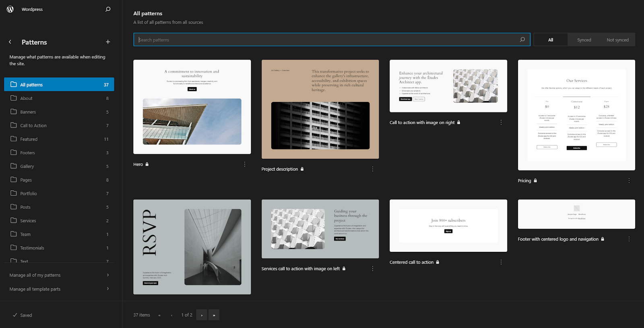
Task: Click the folder icon beside Call to Action
Action: (x=14, y=125)
